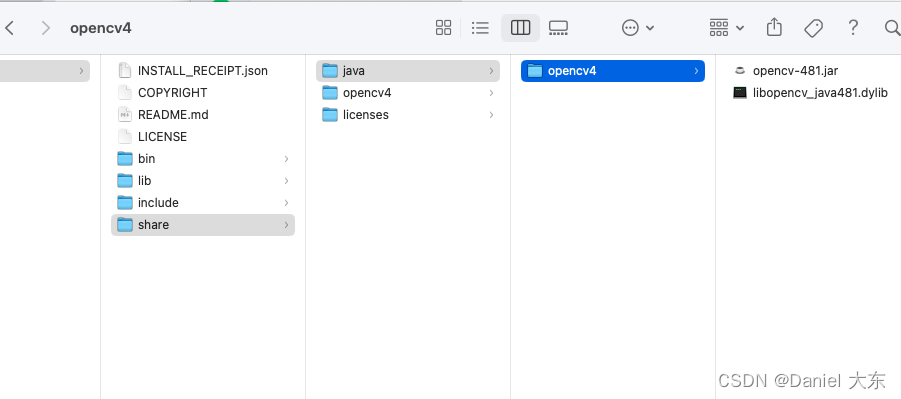
Task: Open the lib folder
Action: (203, 181)
